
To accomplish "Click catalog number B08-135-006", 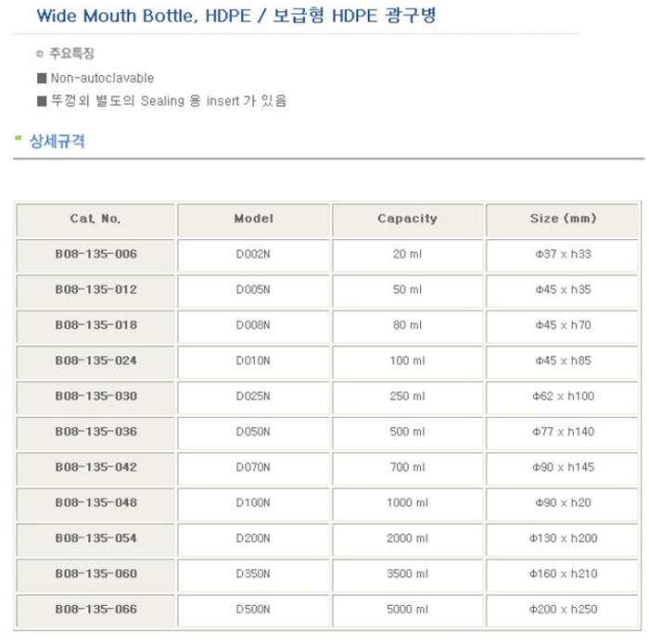I will pos(95,254).
